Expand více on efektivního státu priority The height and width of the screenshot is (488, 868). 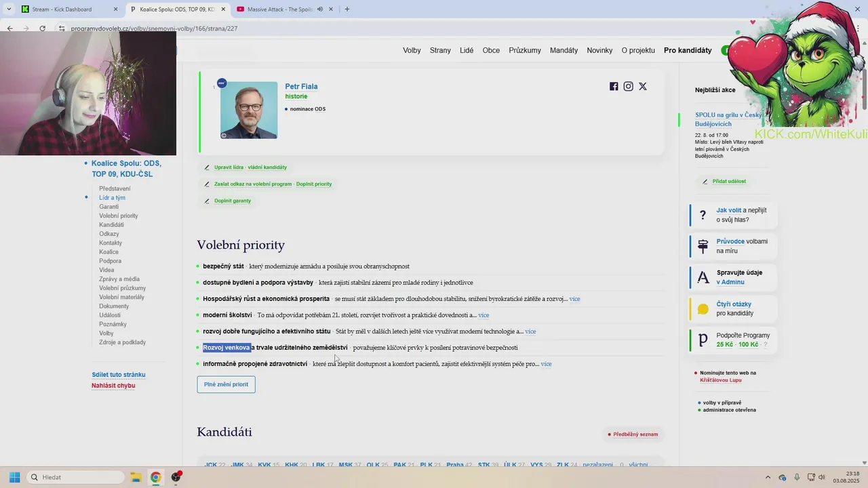[x=530, y=331]
